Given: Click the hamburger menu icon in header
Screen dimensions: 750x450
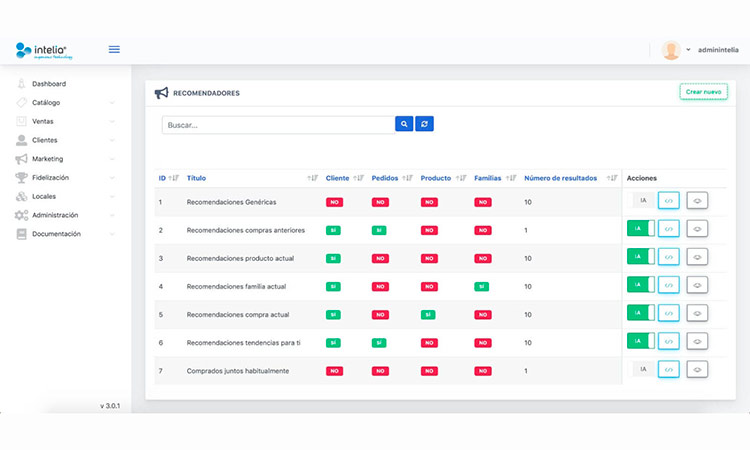Looking at the screenshot, I should click(x=114, y=49).
